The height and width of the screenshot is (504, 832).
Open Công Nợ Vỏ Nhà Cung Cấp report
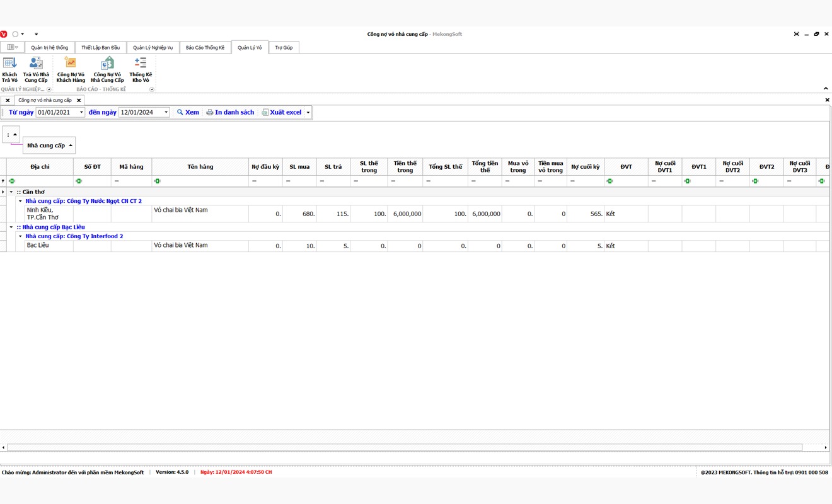(107, 69)
